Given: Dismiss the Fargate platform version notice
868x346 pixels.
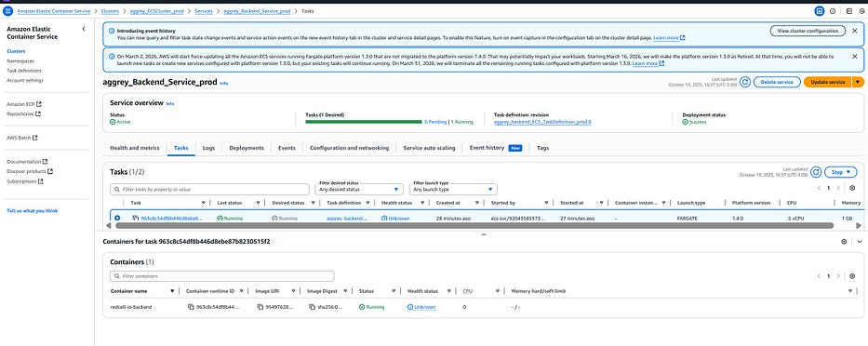Looking at the screenshot, I should point(855,56).
